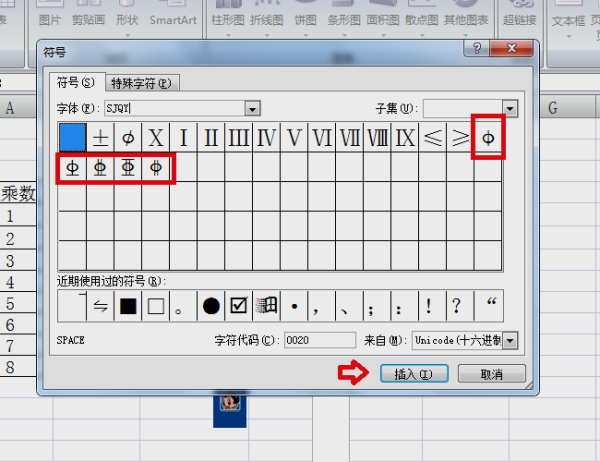The height and width of the screenshot is (462, 600).
Task: Select the less-than-or-equal symbol
Action: click(432, 137)
